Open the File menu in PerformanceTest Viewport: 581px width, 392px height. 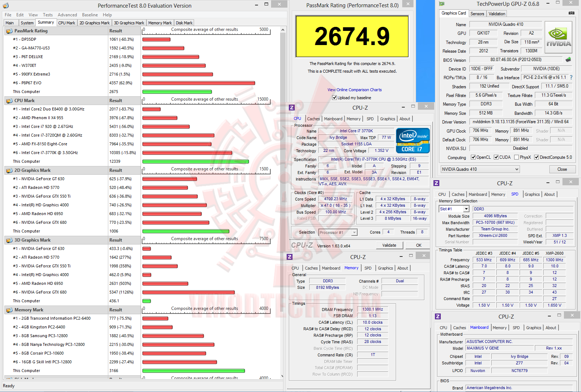click(8, 15)
